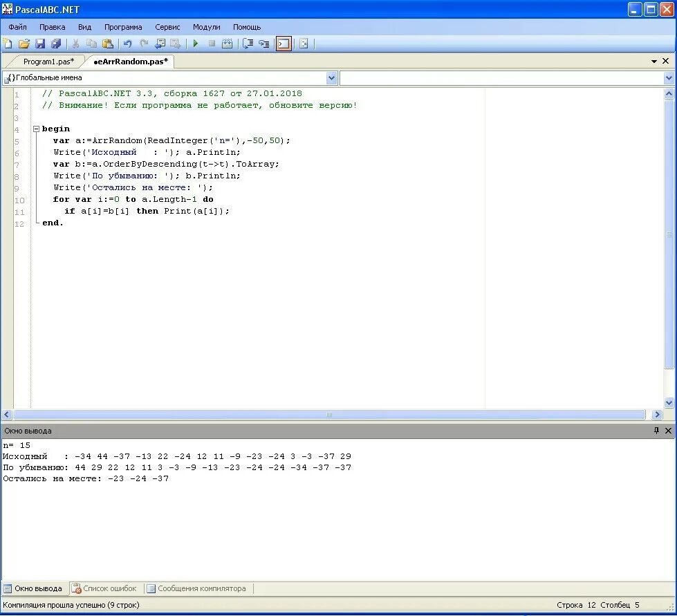Viewport: 677px width, 616px height.
Task: Stop program execution icon
Action: (x=212, y=44)
